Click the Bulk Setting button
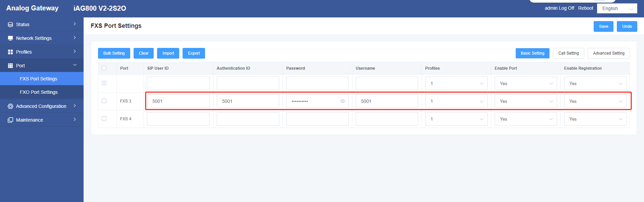The height and width of the screenshot is (202, 644). (x=114, y=53)
